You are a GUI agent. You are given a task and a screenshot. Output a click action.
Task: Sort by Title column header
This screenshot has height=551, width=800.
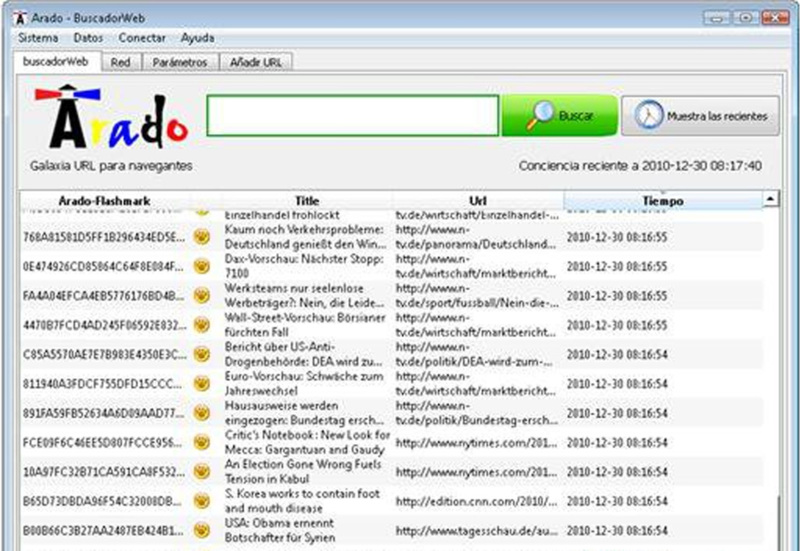307,201
